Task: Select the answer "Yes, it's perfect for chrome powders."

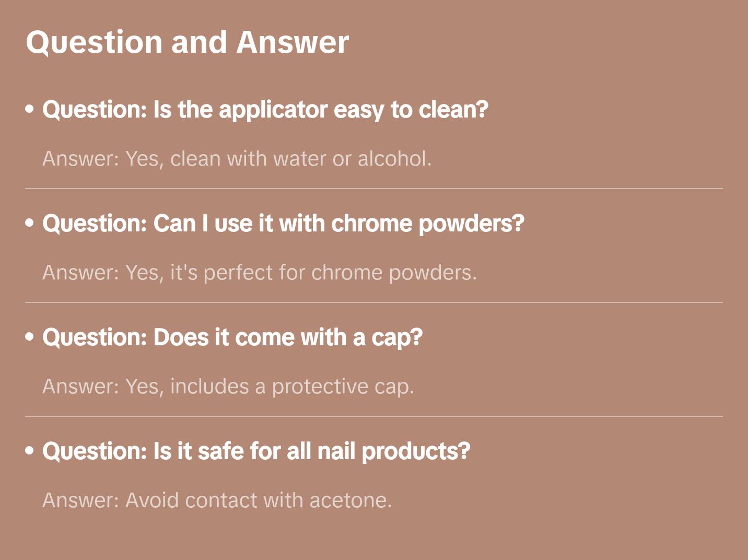Action: coord(260,273)
